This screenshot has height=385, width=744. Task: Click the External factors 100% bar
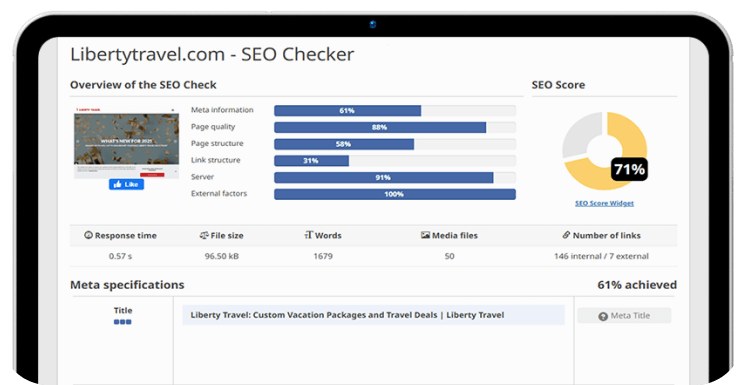tap(395, 194)
